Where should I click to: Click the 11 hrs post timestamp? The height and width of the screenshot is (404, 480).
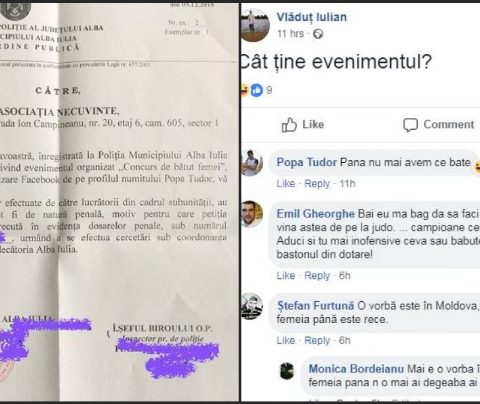290,34
